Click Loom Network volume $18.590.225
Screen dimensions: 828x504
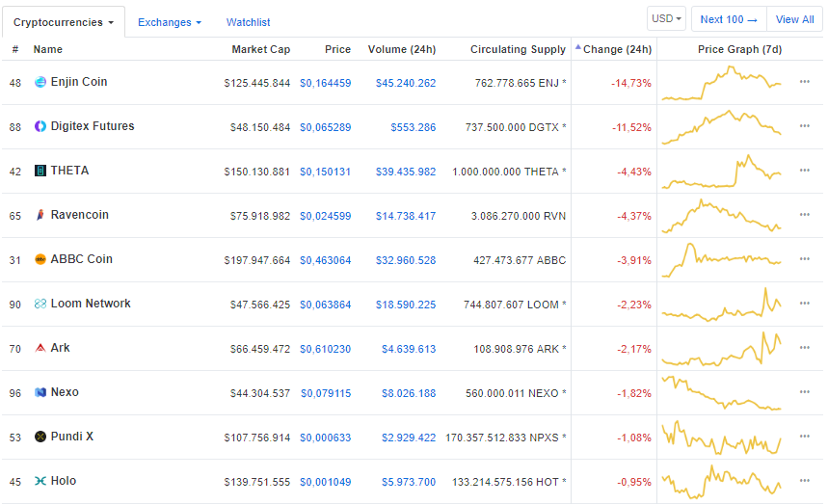pyautogui.click(x=406, y=305)
